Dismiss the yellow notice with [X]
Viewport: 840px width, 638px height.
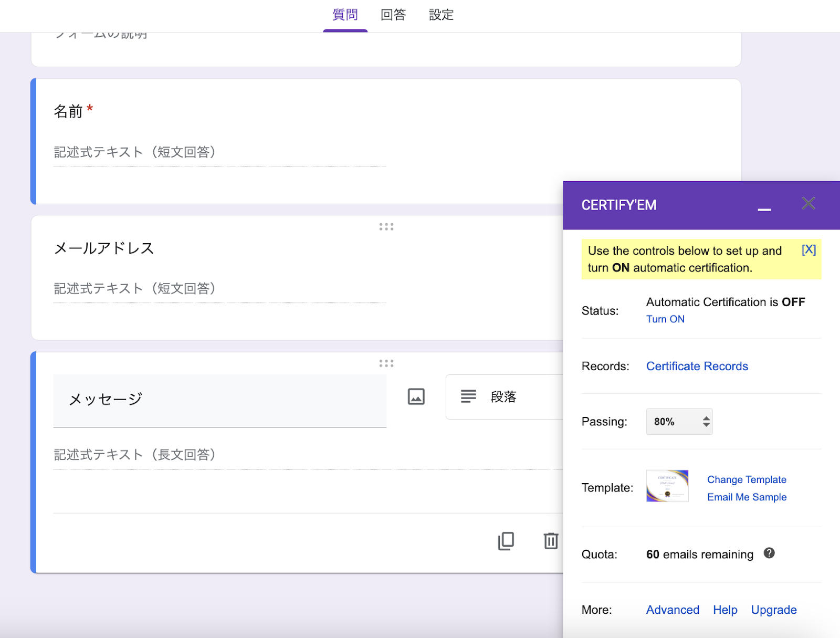[x=808, y=250]
